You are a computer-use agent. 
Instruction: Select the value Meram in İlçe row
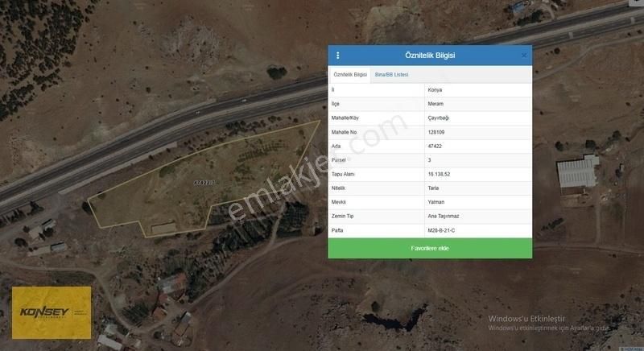(436, 104)
